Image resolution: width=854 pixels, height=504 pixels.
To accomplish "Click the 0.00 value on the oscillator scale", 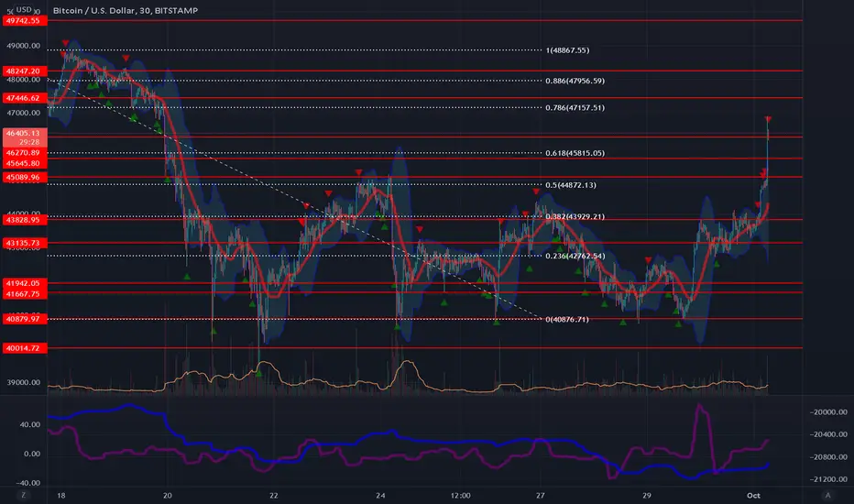I will (31, 454).
